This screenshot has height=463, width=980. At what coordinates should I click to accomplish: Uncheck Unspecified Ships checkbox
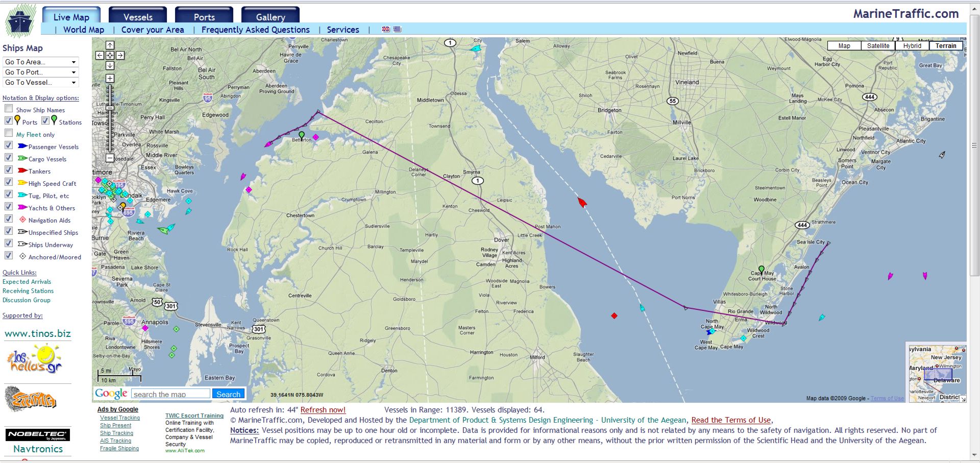pos(9,231)
